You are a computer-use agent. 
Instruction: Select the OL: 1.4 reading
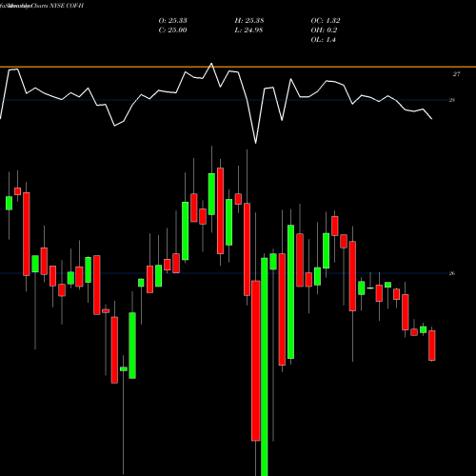(323, 40)
